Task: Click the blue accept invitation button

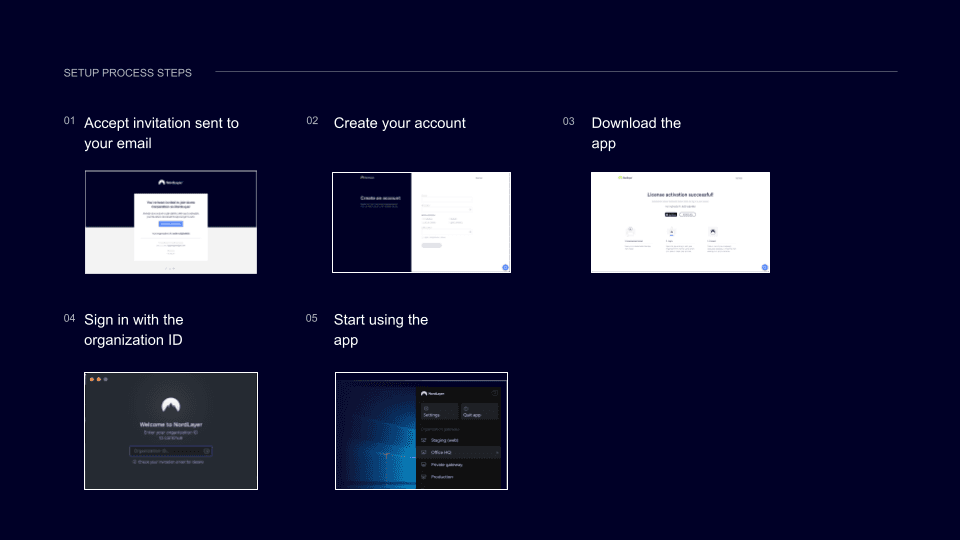Action: [171, 224]
